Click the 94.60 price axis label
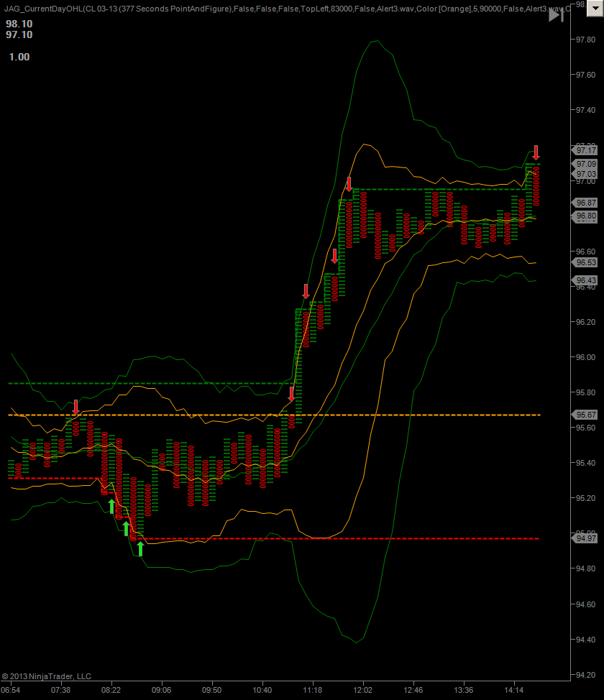 (x=585, y=604)
